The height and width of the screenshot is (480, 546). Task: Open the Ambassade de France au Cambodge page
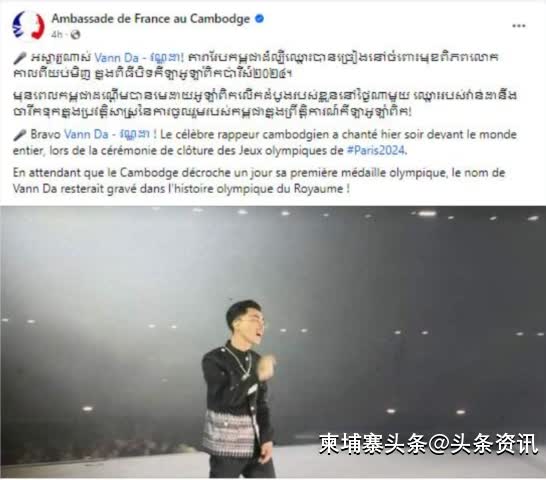pyautogui.click(x=151, y=19)
